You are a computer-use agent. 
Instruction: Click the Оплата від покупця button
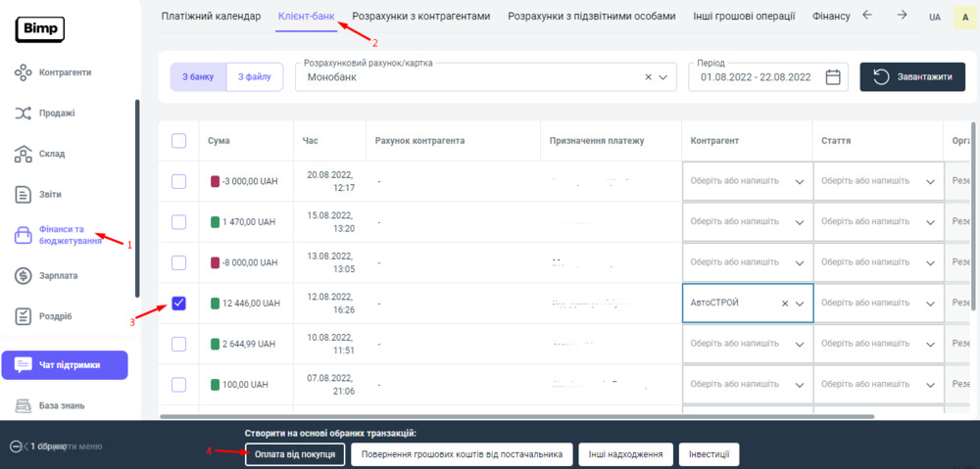click(295, 454)
